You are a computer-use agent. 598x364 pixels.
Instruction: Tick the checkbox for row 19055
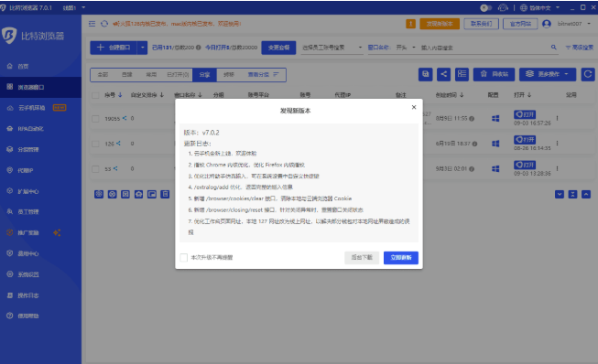pyautogui.click(x=95, y=119)
